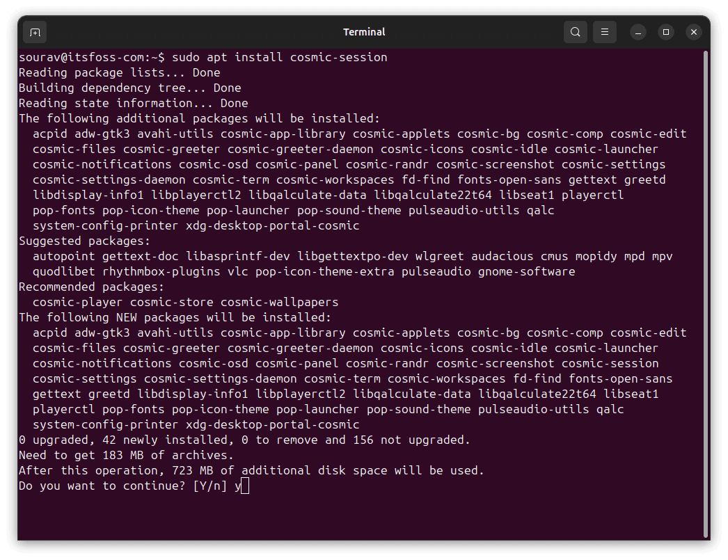Click the [Y/n] confirmation prompt text
The image size is (728, 560).
pos(210,486)
